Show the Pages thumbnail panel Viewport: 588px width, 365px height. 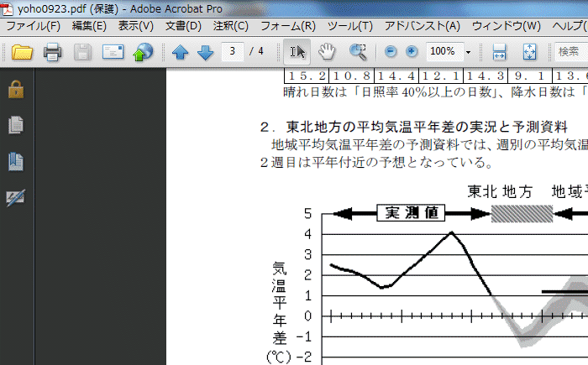pos(16,125)
